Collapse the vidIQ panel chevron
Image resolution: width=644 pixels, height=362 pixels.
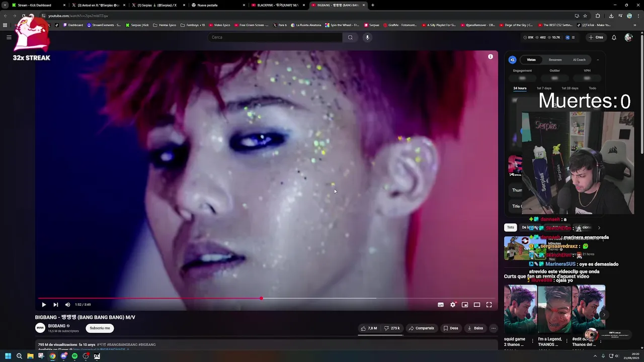pos(598,60)
